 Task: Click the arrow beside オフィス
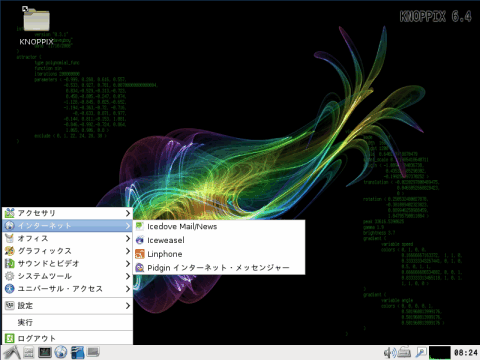pyautogui.click(x=128, y=238)
